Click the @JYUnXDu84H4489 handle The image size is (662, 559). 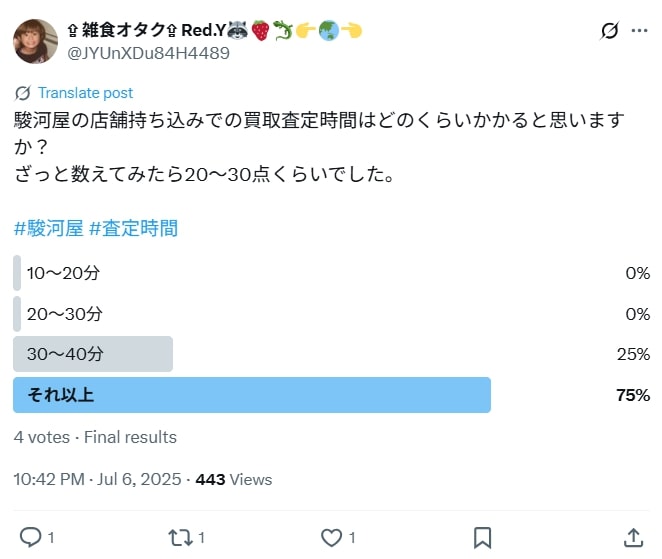(148, 53)
